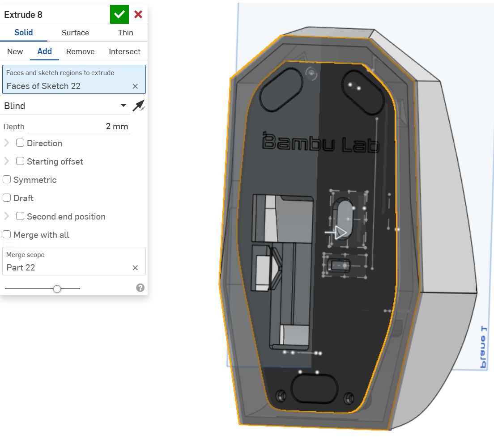Accept the Extrude 8 feature with green checkmark

[119, 14]
